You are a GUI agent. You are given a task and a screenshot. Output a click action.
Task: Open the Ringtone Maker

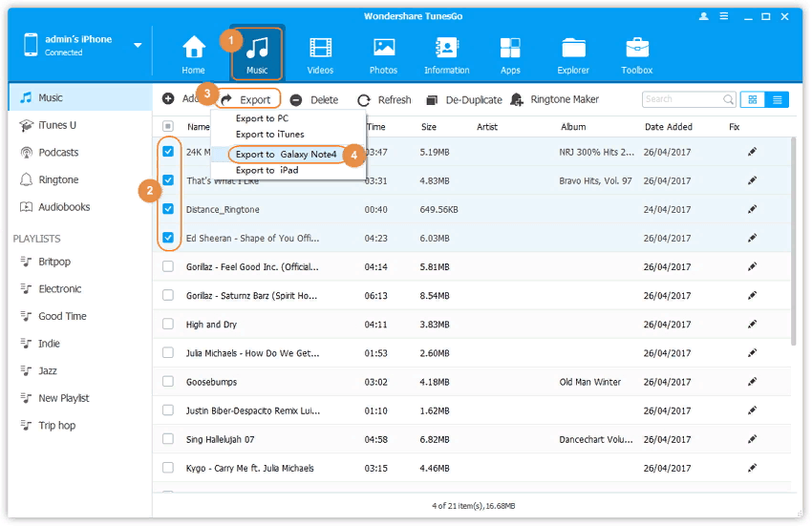point(556,99)
